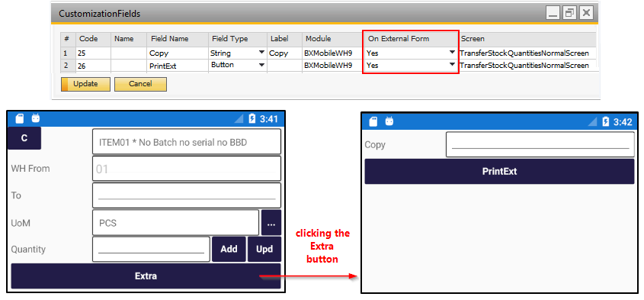Tap the Upd button
644x300 pixels.
coord(264,249)
